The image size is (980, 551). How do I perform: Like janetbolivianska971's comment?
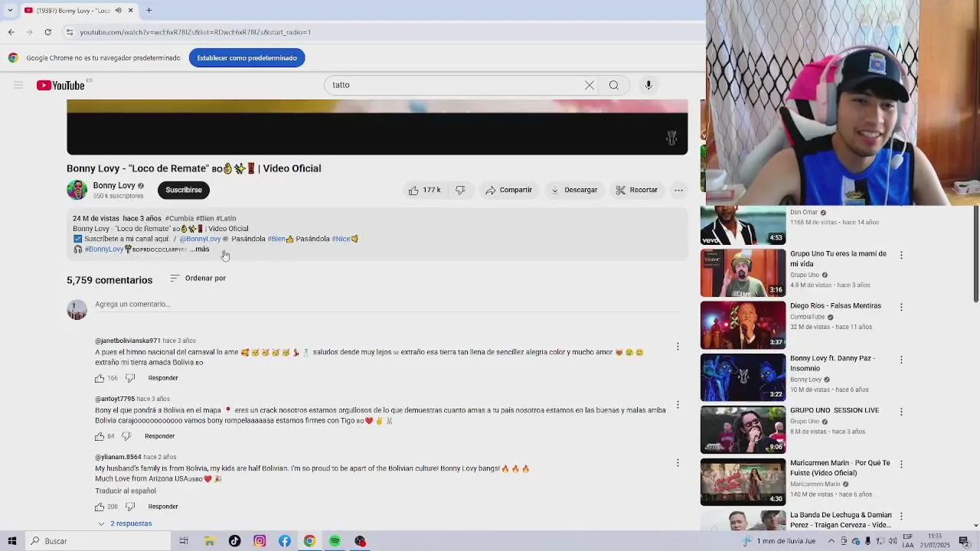[x=100, y=378]
